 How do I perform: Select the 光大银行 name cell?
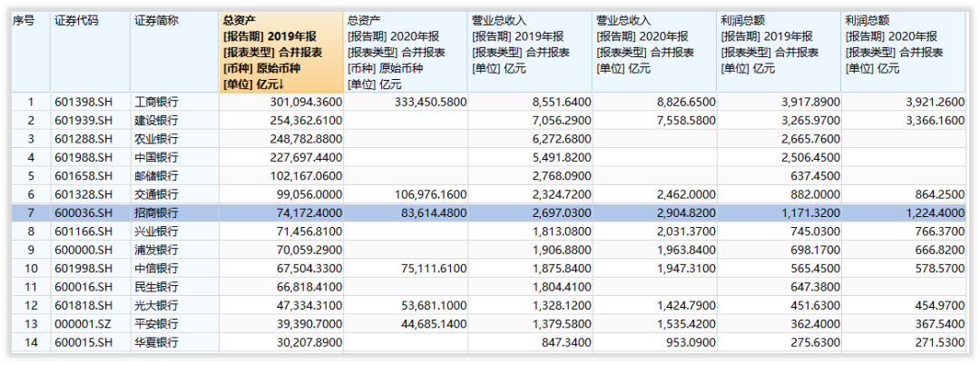[174, 306]
